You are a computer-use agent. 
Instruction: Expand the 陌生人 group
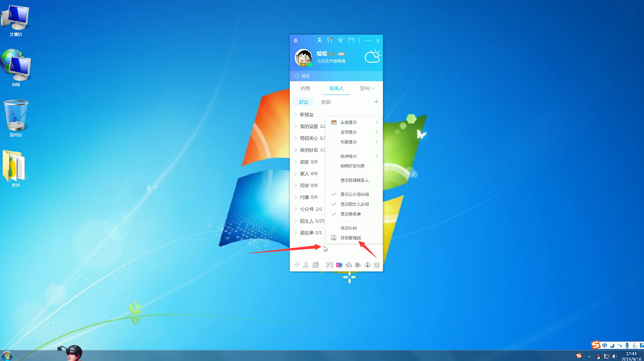click(310, 221)
